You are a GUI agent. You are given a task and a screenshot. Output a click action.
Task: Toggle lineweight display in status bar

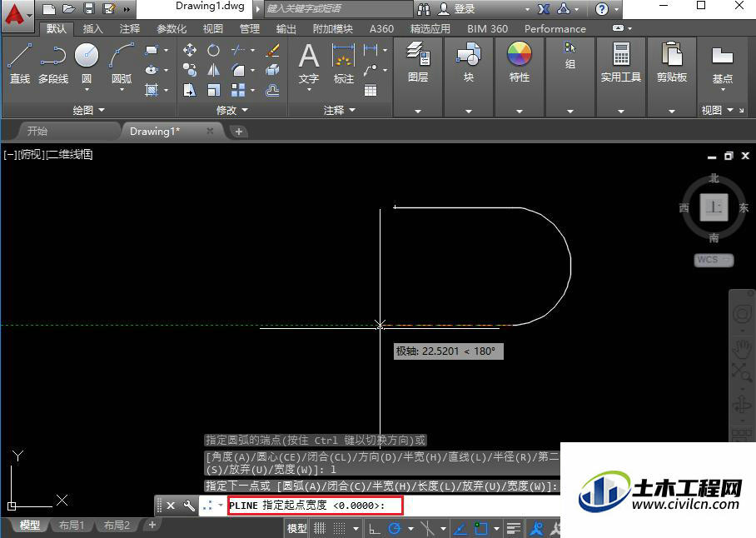coord(514,528)
